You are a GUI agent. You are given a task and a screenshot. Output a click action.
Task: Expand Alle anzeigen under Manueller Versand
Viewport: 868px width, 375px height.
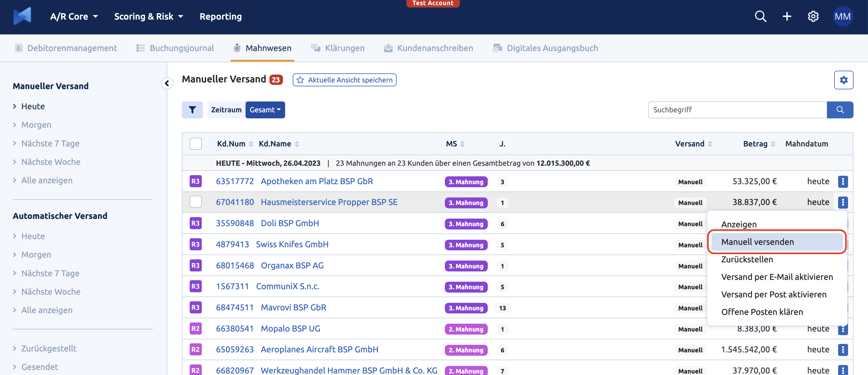(43, 181)
